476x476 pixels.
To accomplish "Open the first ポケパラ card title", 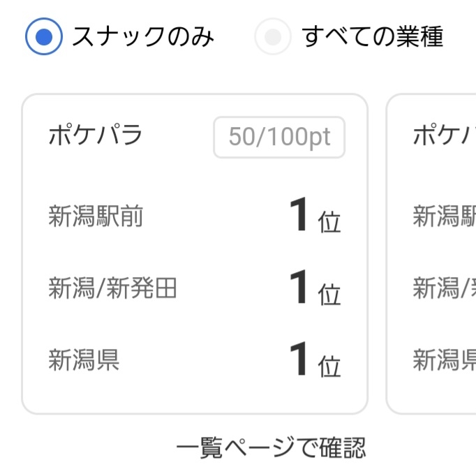I will [95, 135].
